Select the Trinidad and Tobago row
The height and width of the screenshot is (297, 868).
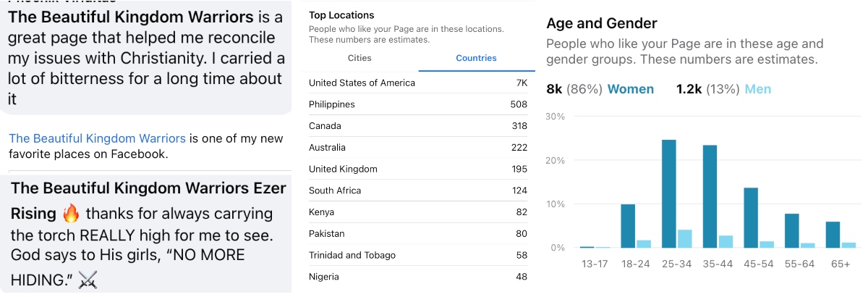coord(418,255)
